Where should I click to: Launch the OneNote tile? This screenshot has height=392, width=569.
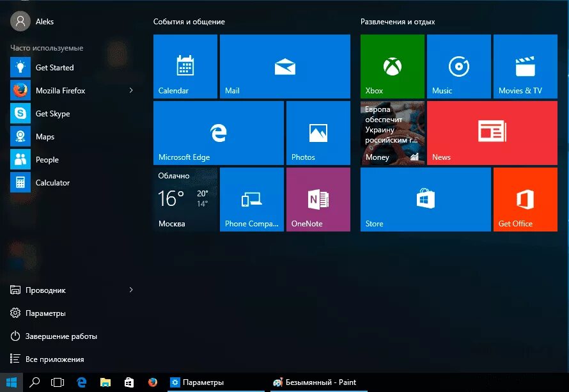click(x=318, y=200)
